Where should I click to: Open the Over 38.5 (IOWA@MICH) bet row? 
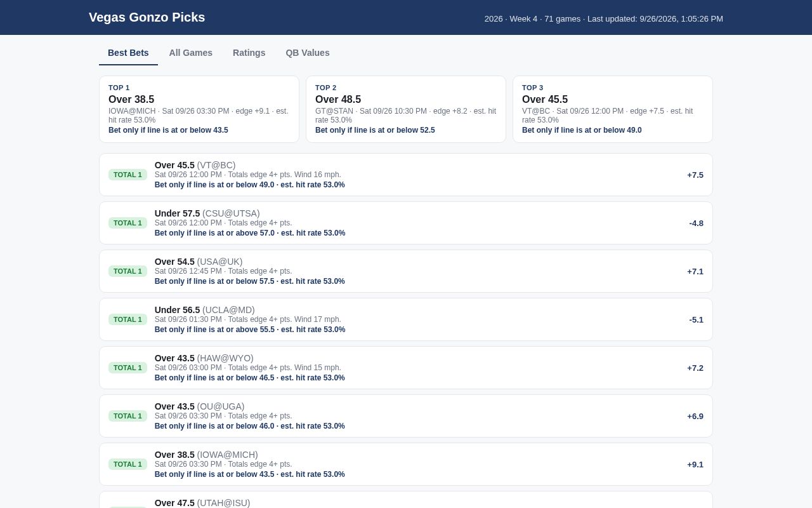coord(406,464)
